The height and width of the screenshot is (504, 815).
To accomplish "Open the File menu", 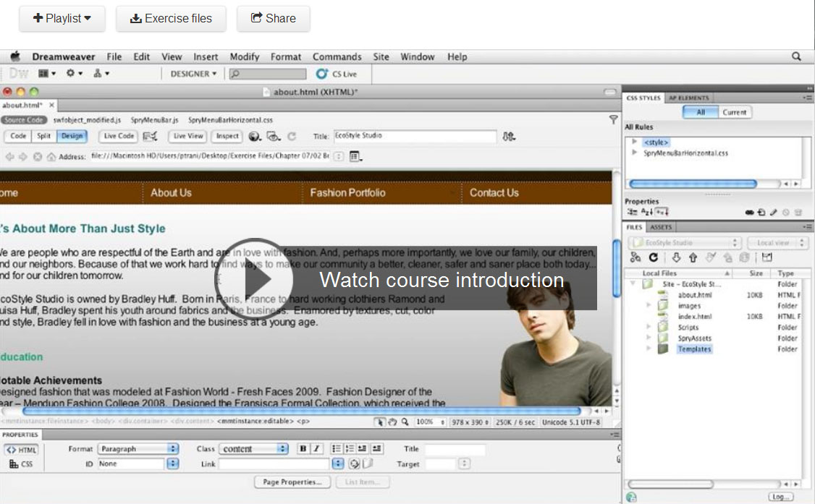I will (x=114, y=56).
